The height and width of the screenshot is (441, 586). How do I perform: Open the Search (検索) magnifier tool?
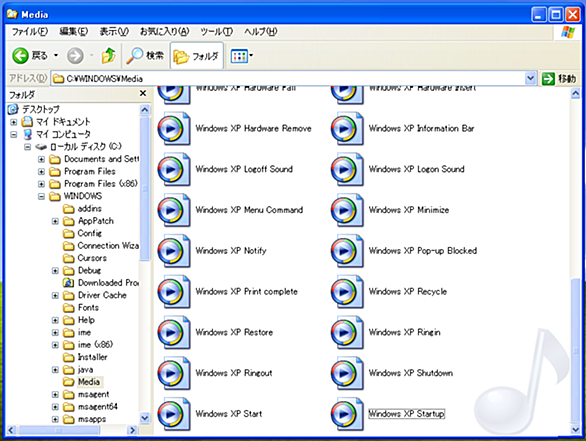tap(145, 56)
